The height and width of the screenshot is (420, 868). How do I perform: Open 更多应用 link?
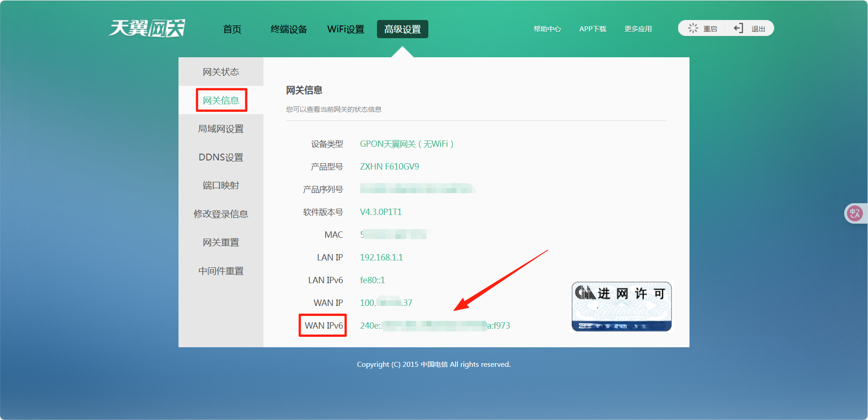coord(638,29)
